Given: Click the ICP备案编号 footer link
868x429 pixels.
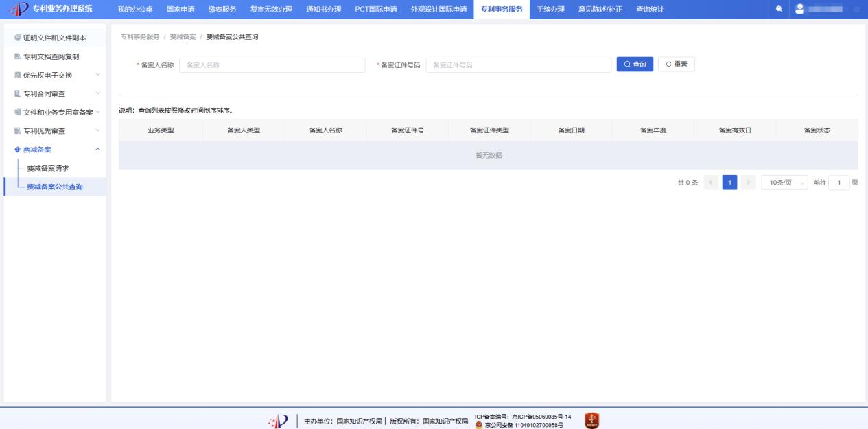Looking at the screenshot, I should 523,416.
